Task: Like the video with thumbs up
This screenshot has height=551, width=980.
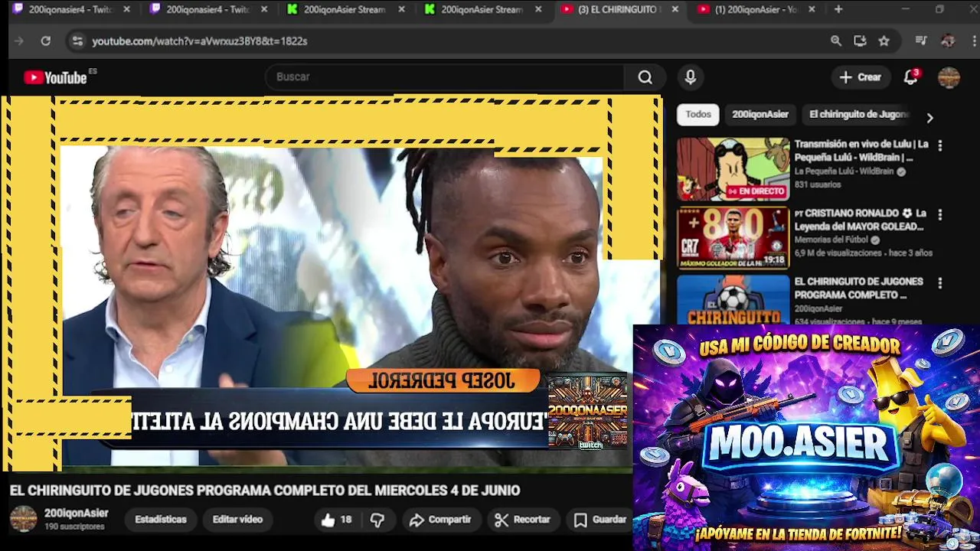Action: pyautogui.click(x=336, y=520)
